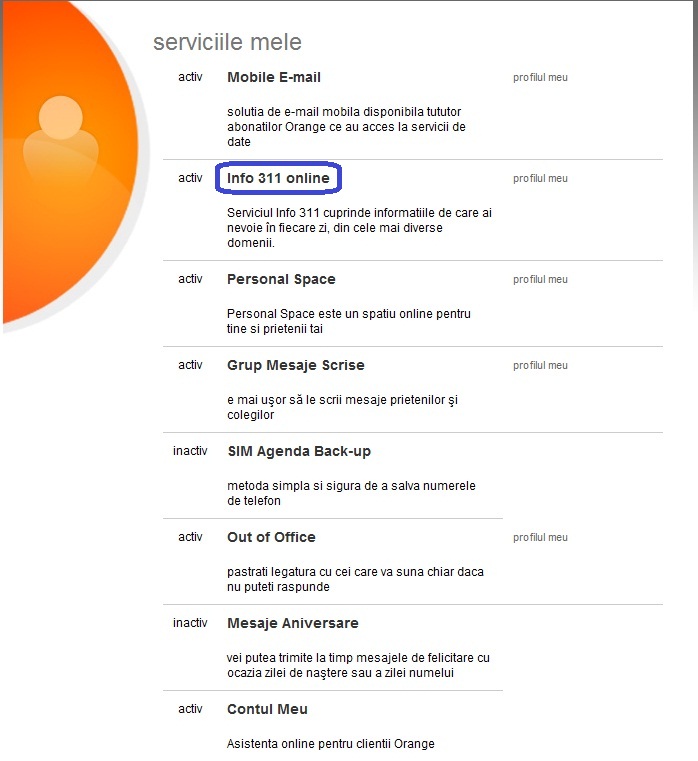Click 'activ' status beside Personal Space
Screen dimensions: 698x761
[190, 279]
